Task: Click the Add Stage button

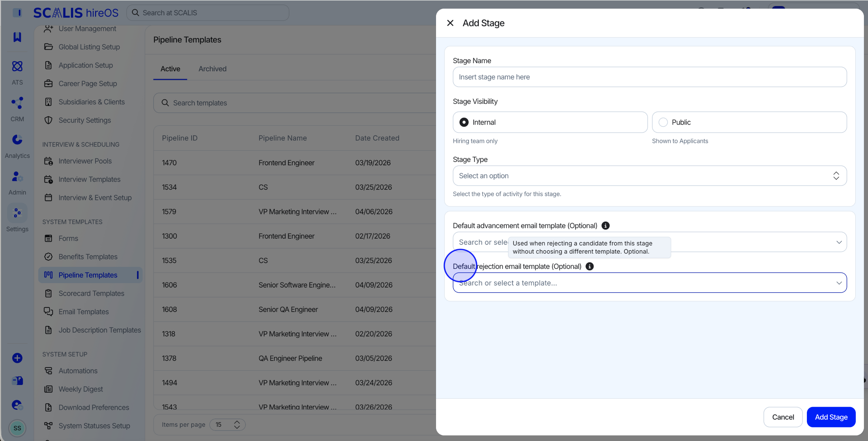Action: 831,417
